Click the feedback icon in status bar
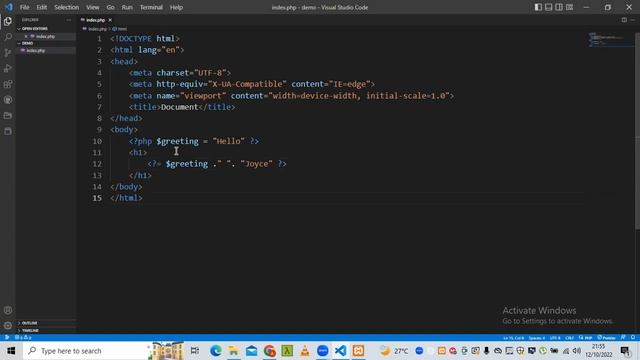640x360 pixels. pyautogui.click(x=623, y=338)
